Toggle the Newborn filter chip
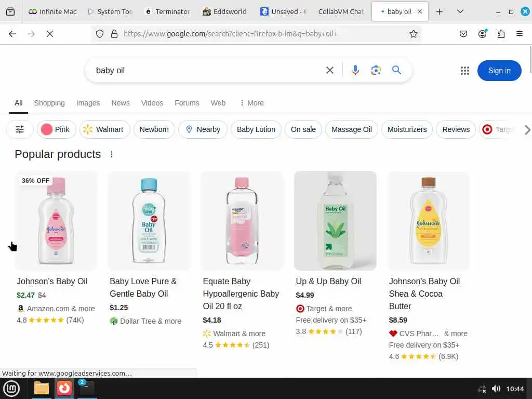532x399 pixels. [x=154, y=129]
